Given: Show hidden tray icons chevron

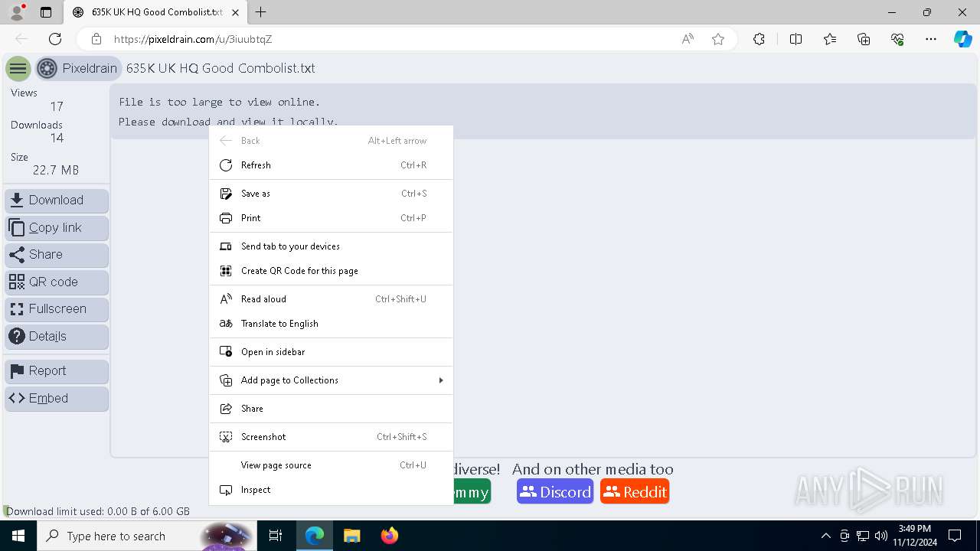Looking at the screenshot, I should point(825,536).
